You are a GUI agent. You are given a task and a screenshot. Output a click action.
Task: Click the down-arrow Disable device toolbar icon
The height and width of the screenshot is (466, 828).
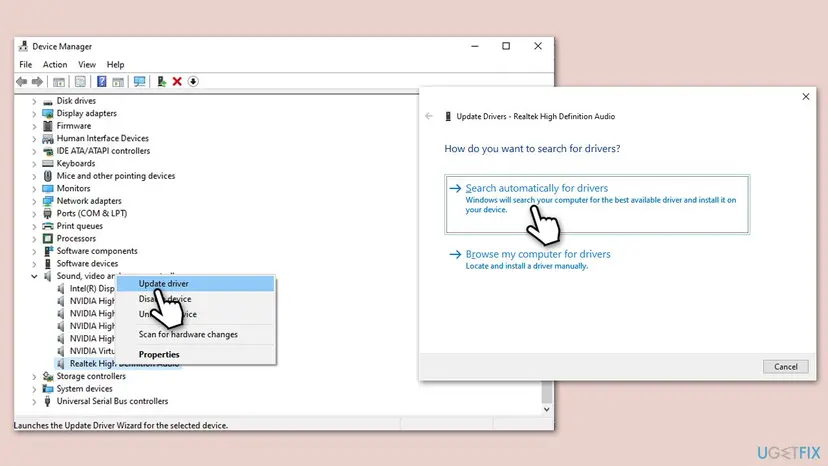point(193,81)
